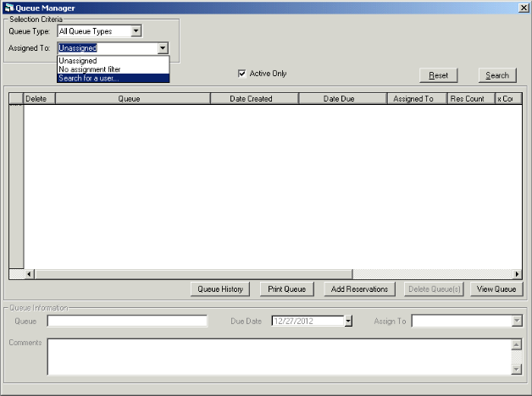This screenshot has height=396, width=532.
Task: Click the Search button
Action: [x=497, y=75]
